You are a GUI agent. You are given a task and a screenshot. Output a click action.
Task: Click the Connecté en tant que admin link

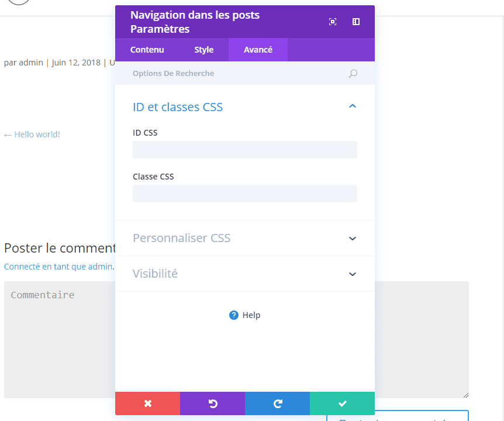point(58,267)
